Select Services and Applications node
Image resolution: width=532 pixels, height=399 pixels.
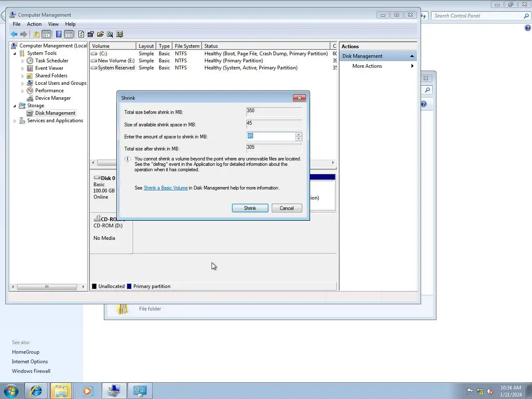pos(55,121)
